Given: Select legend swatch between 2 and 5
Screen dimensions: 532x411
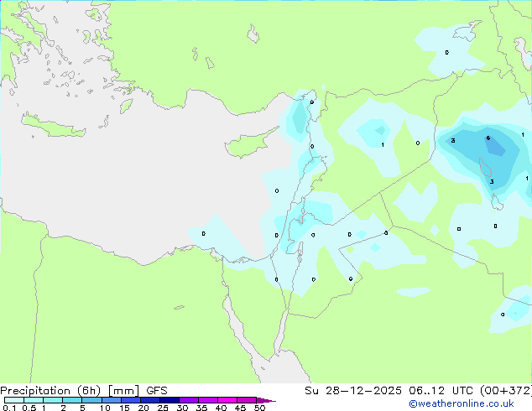Looking at the screenshot, I should (x=72, y=400).
